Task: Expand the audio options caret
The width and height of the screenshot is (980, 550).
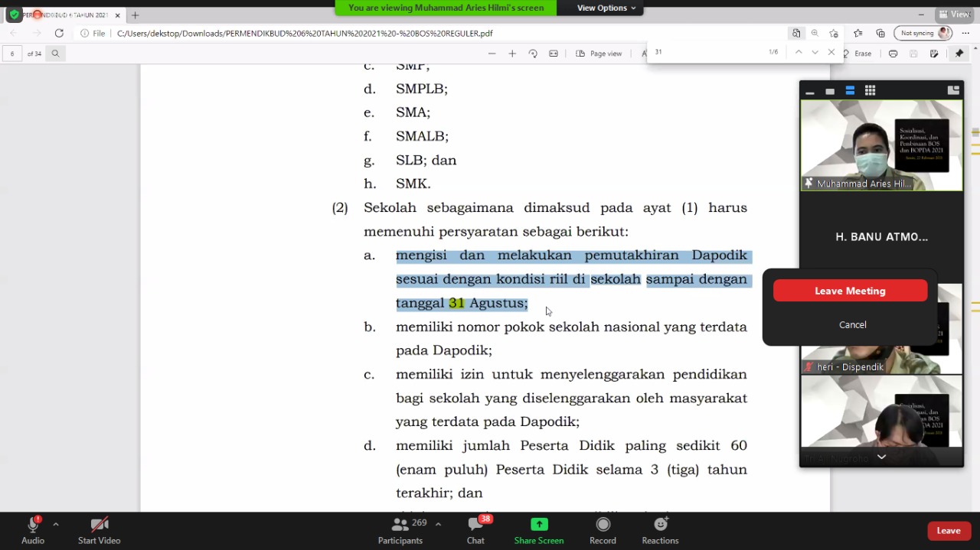Action: (56, 524)
